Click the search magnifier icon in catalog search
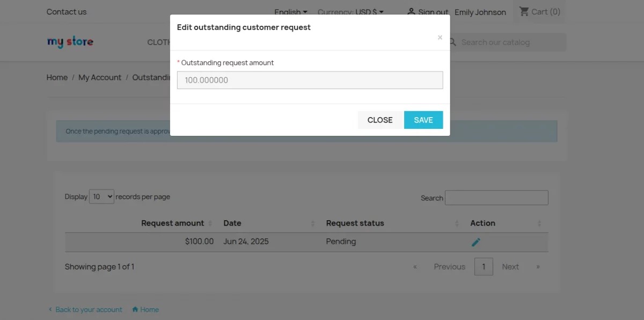The image size is (644, 320). tap(451, 42)
